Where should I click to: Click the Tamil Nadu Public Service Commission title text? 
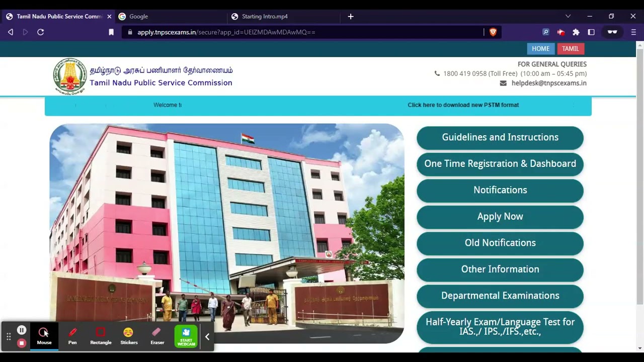click(161, 83)
